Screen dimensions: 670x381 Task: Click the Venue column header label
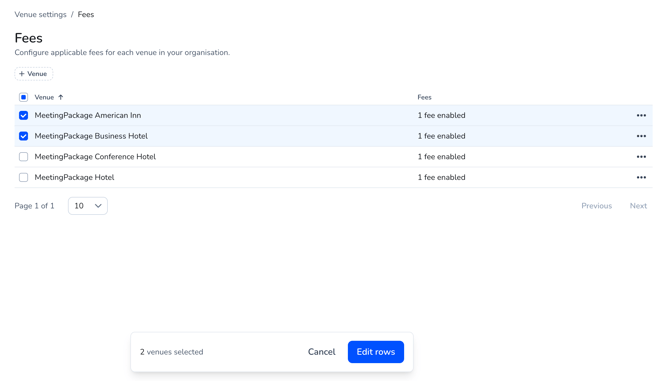tap(44, 97)
